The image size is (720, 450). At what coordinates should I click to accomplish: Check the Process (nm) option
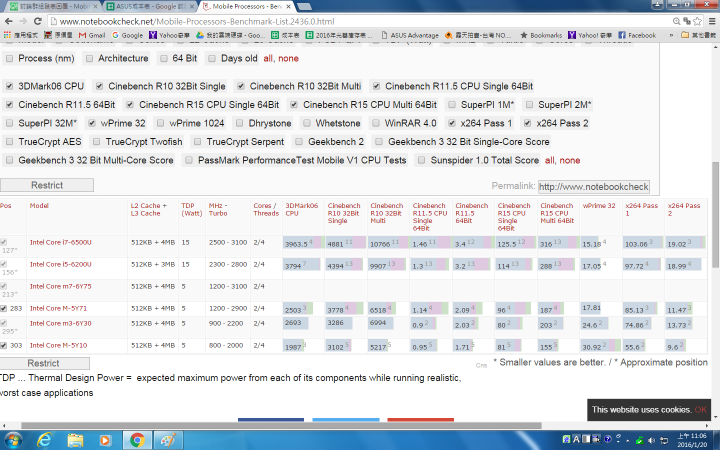9,58
